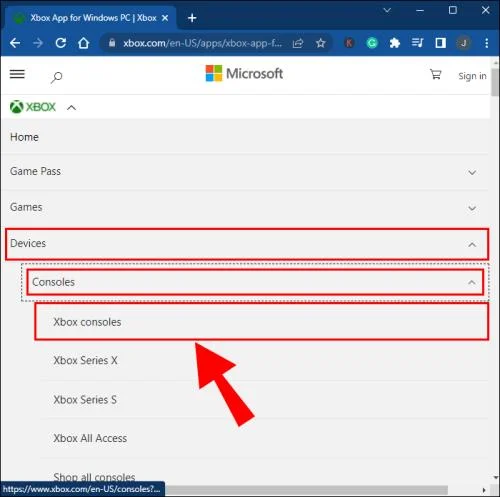500x497 pixels.
Task: Select Xbox consoles menu entry
Action: click(x=262, y=322)
